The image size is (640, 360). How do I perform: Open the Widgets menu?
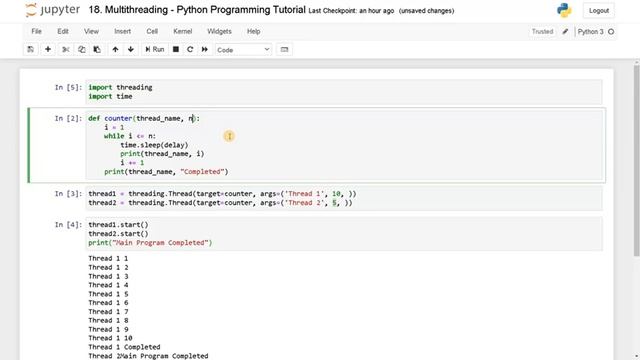219,31
